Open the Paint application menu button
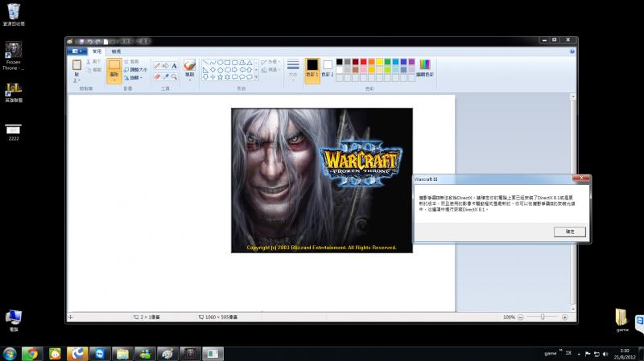 (77, 51)
